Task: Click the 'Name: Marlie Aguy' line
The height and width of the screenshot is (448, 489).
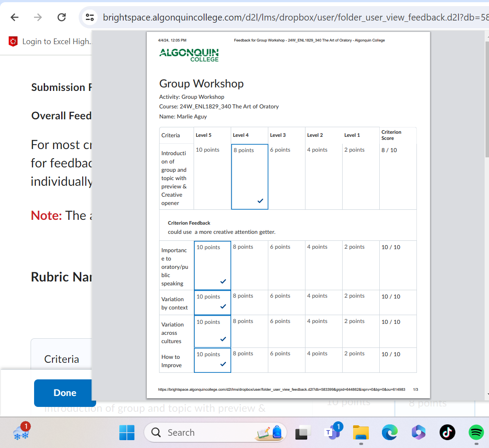Action: click(183, 116)
